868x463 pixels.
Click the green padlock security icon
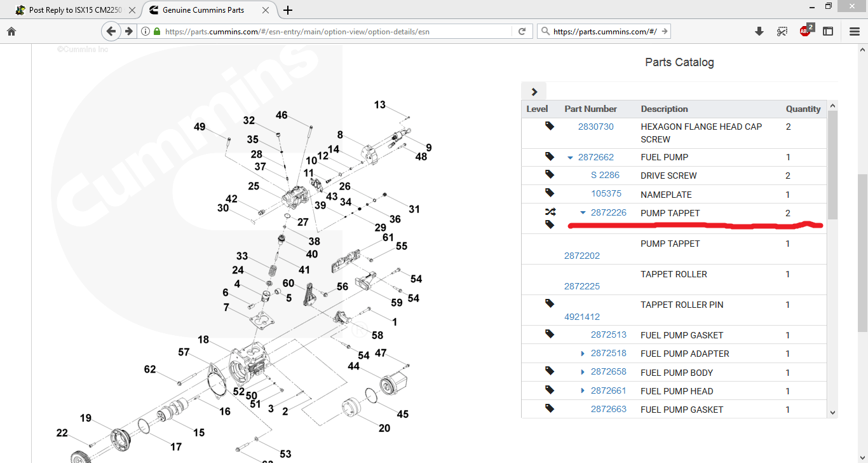156,31
